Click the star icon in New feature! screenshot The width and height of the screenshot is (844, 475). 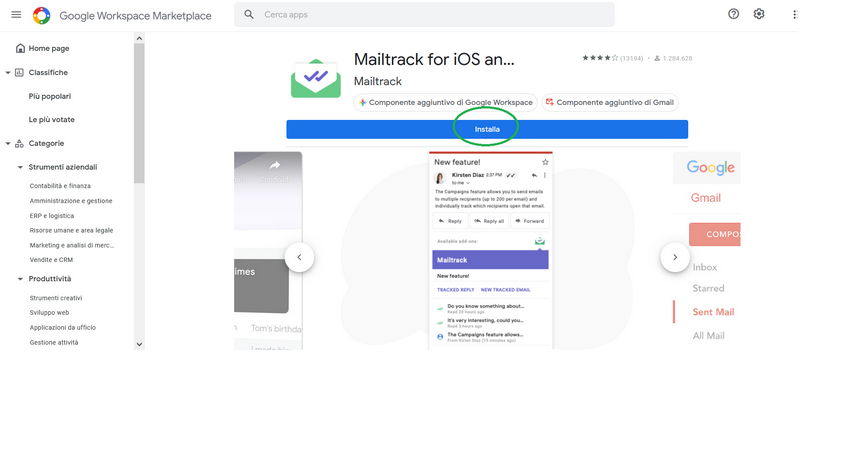545,162
